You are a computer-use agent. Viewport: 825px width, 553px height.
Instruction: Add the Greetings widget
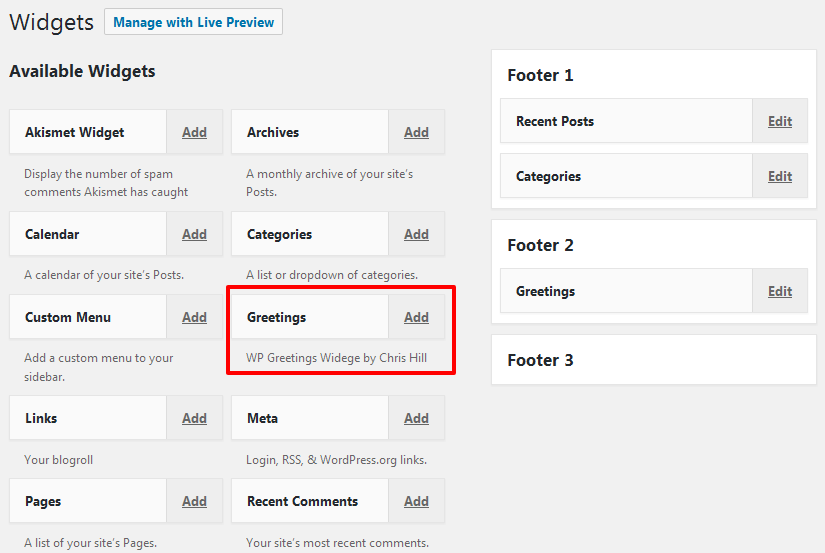[416, 317]
